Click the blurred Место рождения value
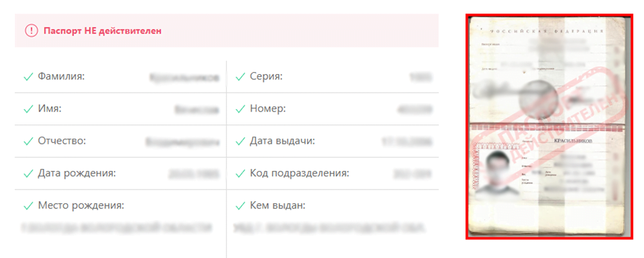Image resolution: width=644 pixels, height=258 pixels. click(117, 228)
